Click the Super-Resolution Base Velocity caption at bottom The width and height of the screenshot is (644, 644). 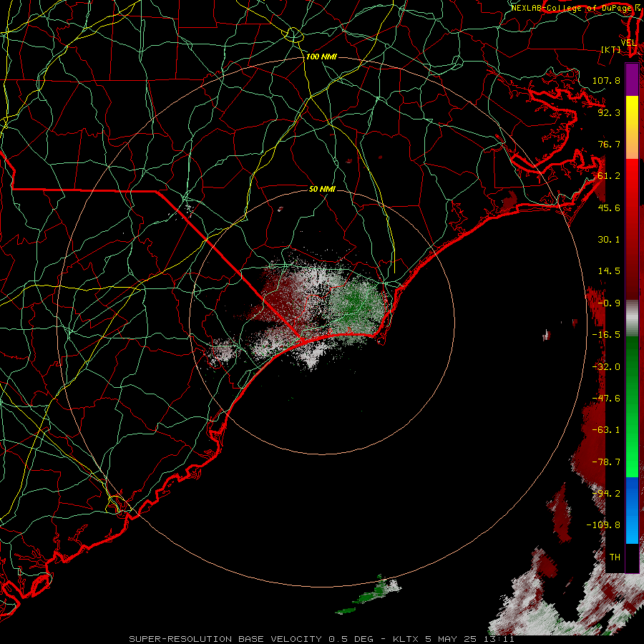coord(321,639)
